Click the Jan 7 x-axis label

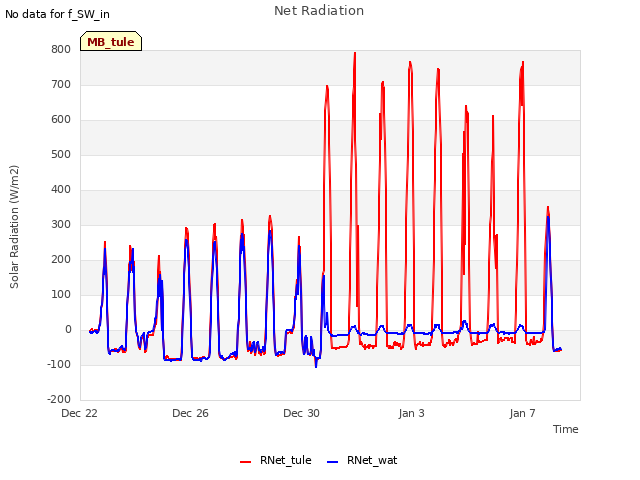point(522,413)
